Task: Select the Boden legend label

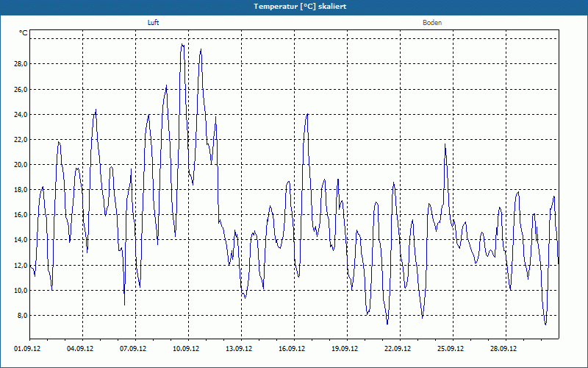Action: [x=432, y=23]
